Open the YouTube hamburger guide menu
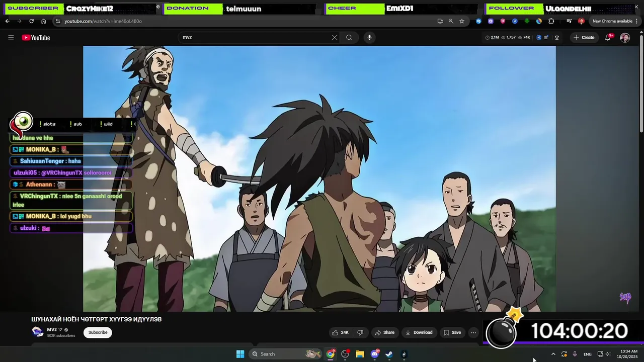644x362 pixels. tap(11, 37)
